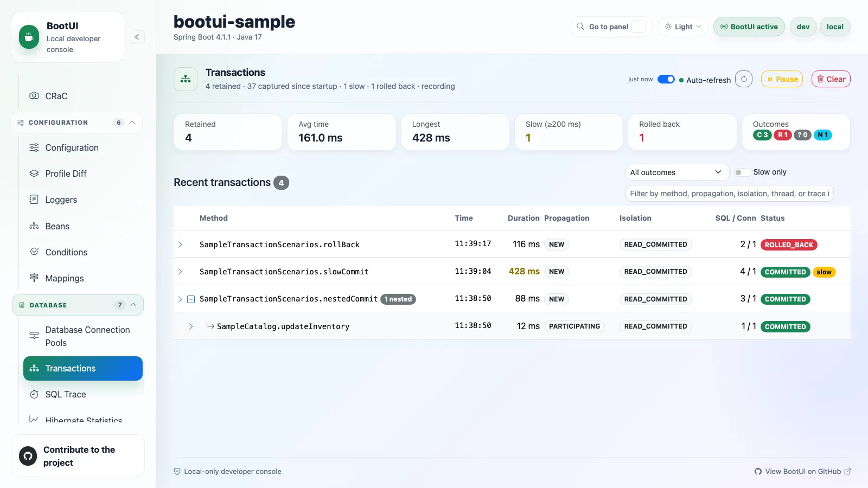Image resolution: width=868 pixels, height=488 pixels.
Task: Pause transaction recording
Action: [782, 79]
